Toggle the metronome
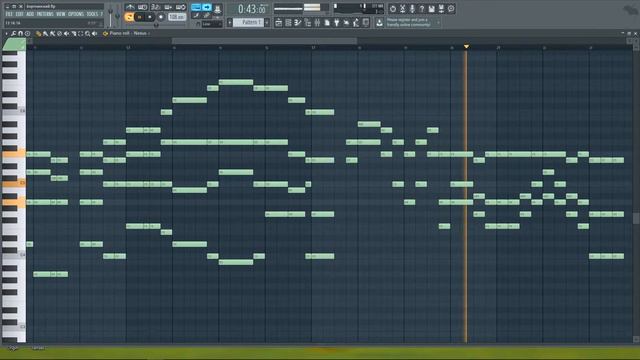Screen dimensions: 640x360 tap(130, 7)
